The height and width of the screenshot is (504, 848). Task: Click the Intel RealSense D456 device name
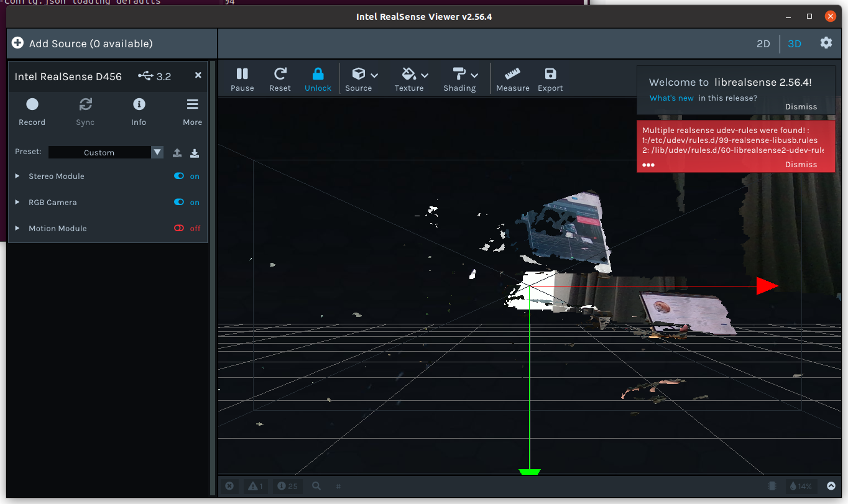(68, 76)
